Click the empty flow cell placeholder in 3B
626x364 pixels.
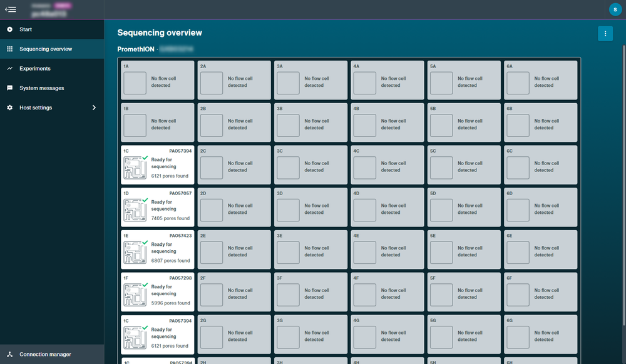[288, 125]
